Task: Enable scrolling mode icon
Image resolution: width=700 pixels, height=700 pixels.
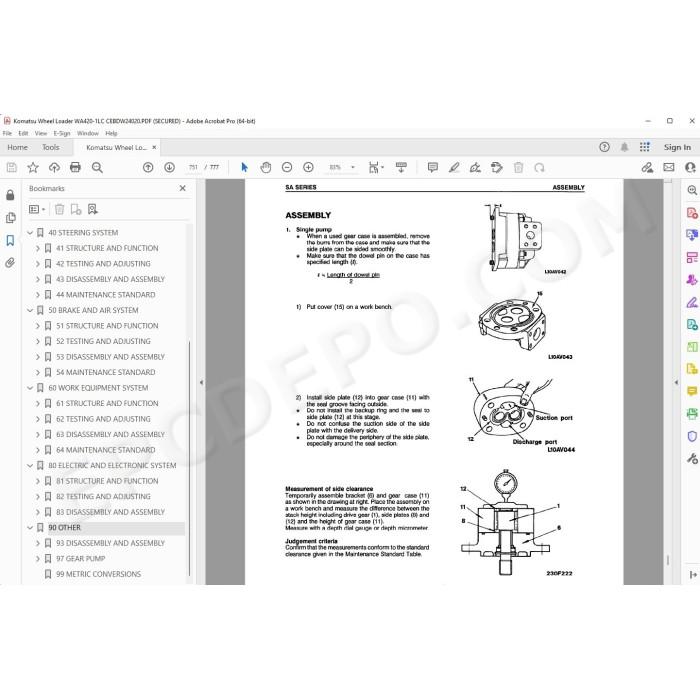Action: tap(401, 167)
